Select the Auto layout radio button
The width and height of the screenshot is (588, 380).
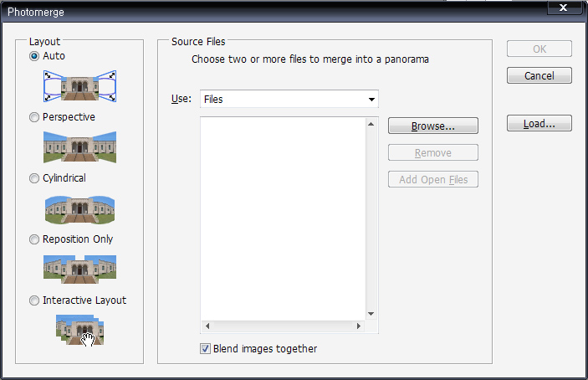click(x=34, y=56)
